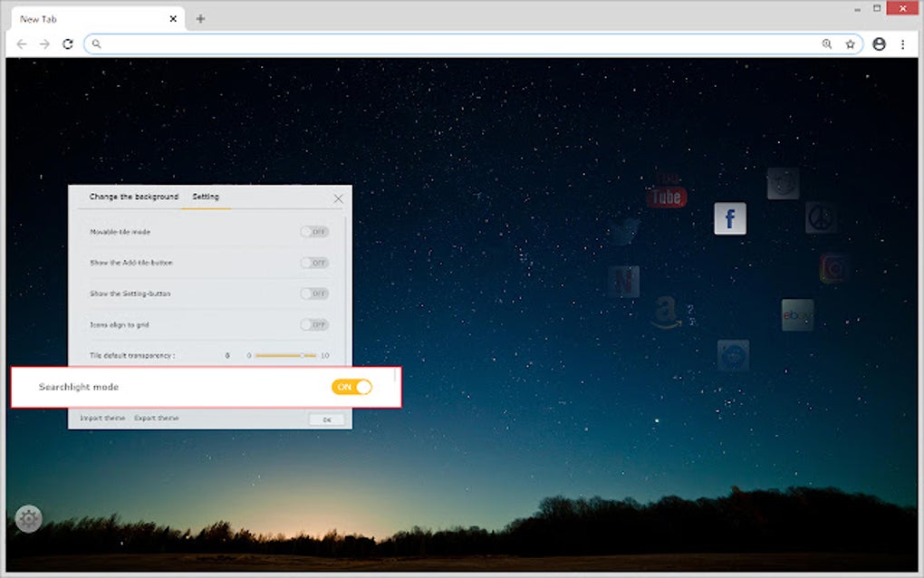This screenshot has height=578, width=924.
Task: Click the Export theme link
Action: pyautogui.click(x=155, y=418)
